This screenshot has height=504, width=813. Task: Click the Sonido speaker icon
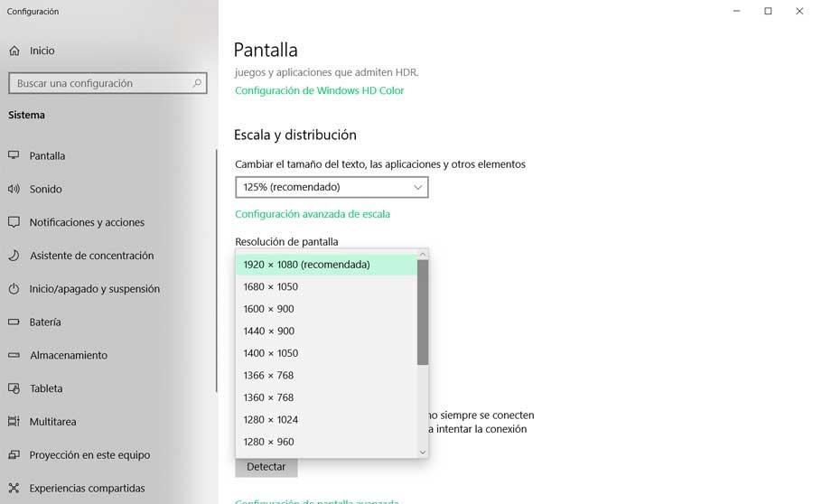[14, 189]
